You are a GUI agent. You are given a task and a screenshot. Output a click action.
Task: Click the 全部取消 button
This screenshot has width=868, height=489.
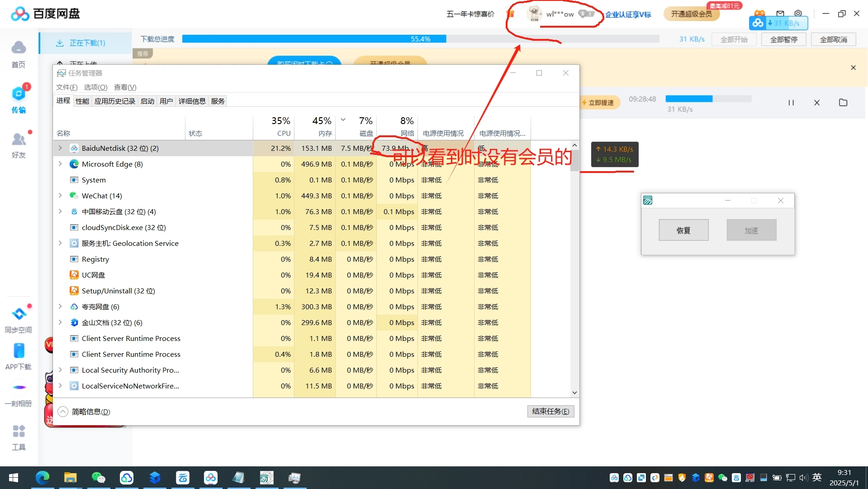pos(834,39)
